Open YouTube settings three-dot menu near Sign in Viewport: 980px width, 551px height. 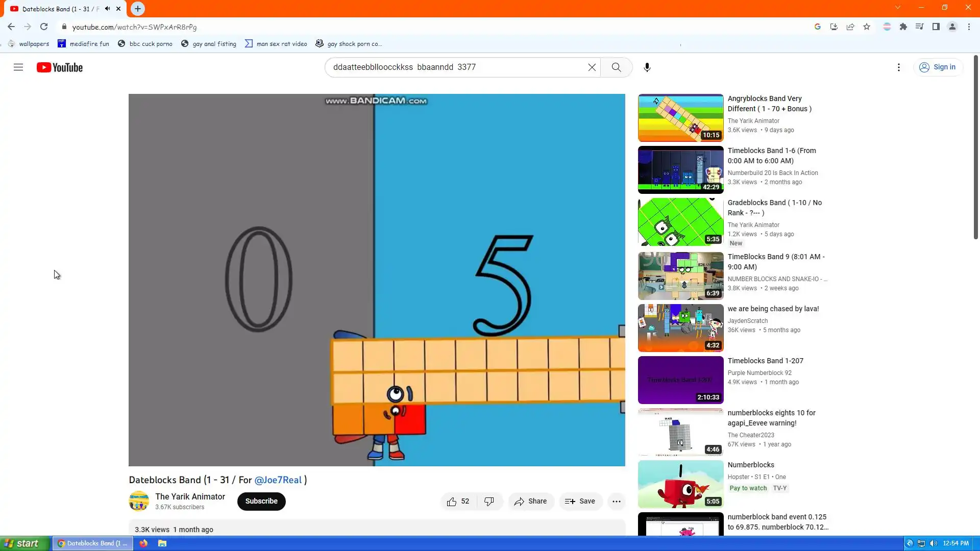(898, 67)
